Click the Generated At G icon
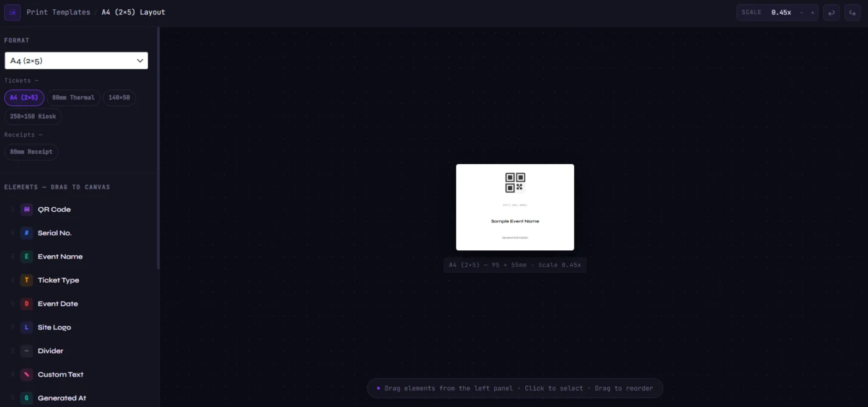Viewport: 868px width, 407px height. pos(27,398)
